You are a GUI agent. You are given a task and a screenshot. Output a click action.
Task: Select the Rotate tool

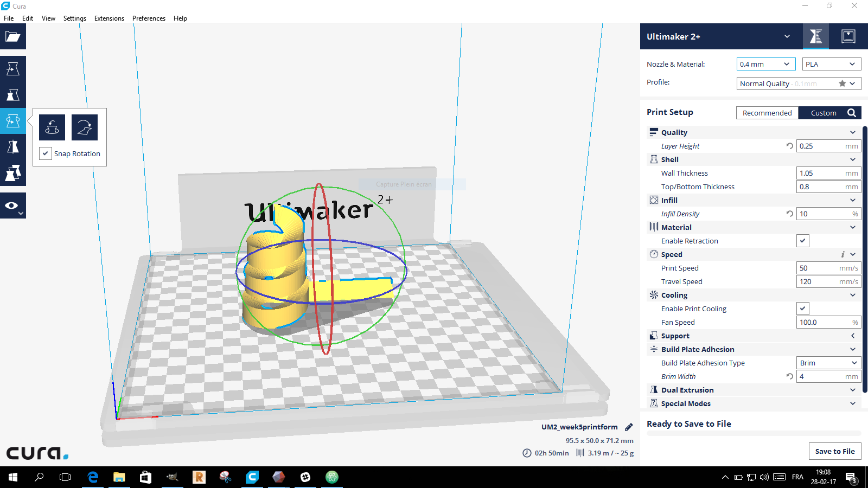pos(13,121)
